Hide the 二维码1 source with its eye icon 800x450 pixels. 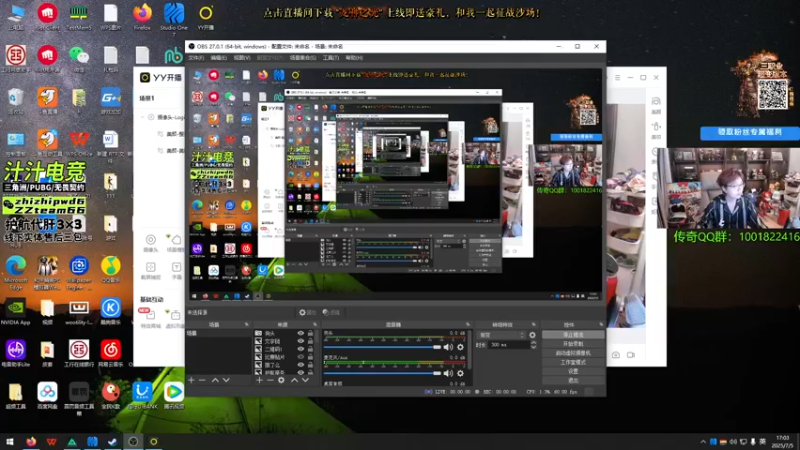point(301,349)
